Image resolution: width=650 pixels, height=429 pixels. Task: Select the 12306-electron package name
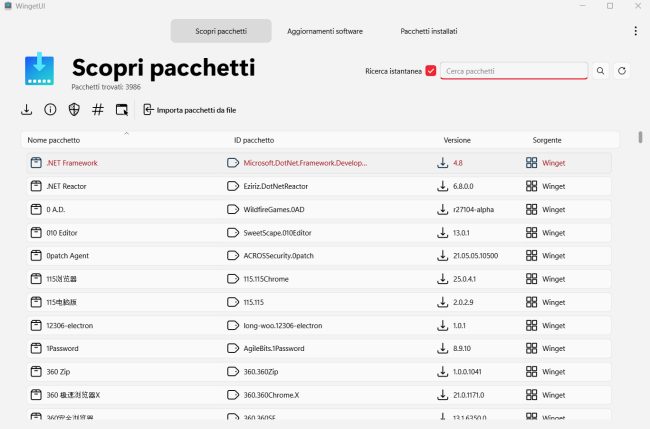click(x=70, y=325)
